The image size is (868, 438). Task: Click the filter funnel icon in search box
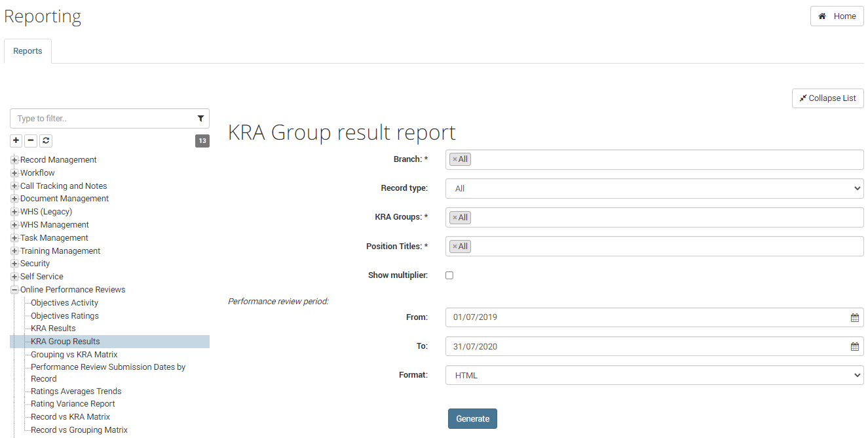[200, 118]
